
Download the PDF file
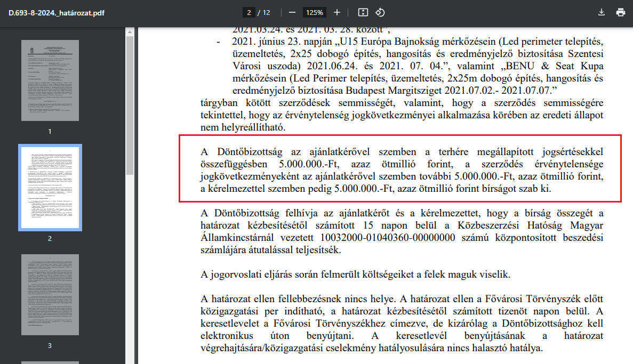[602, 12]
